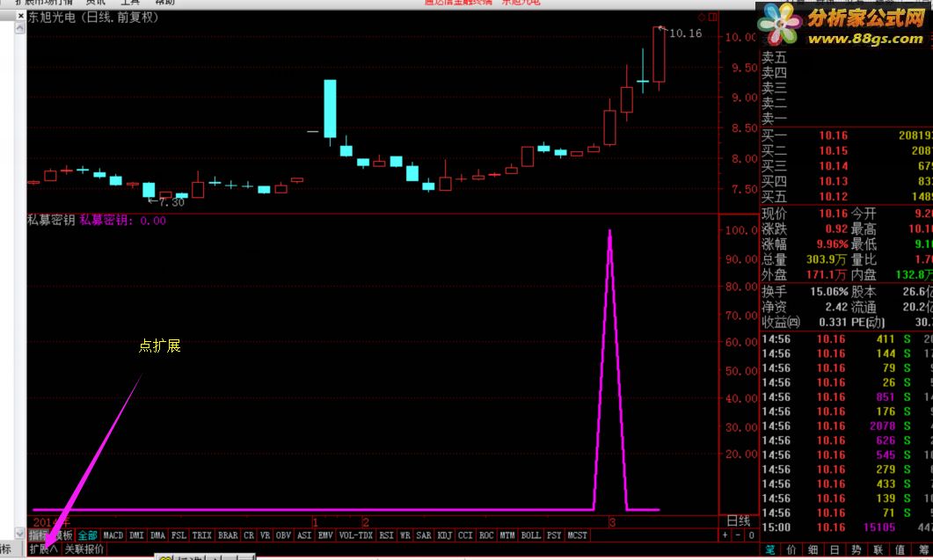This screenshot has width=933, height=560.
Task: Select the MACD indicator
Action: (113, 535)
